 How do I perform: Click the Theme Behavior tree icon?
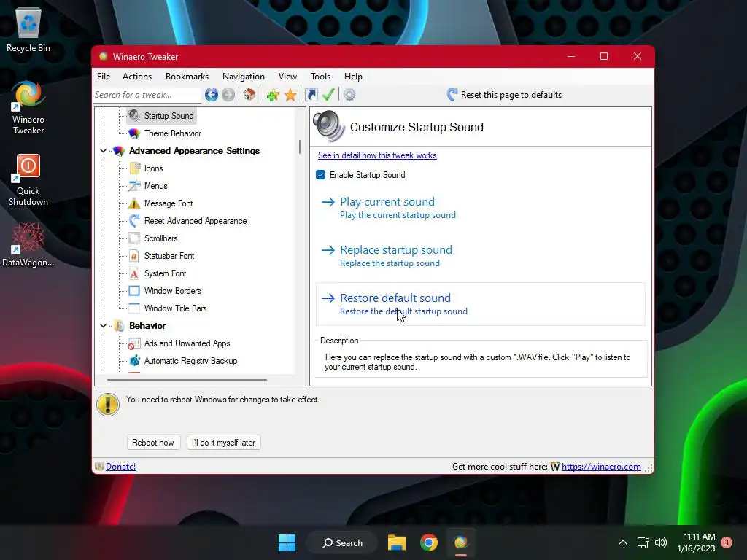click(x=134, y=133)
